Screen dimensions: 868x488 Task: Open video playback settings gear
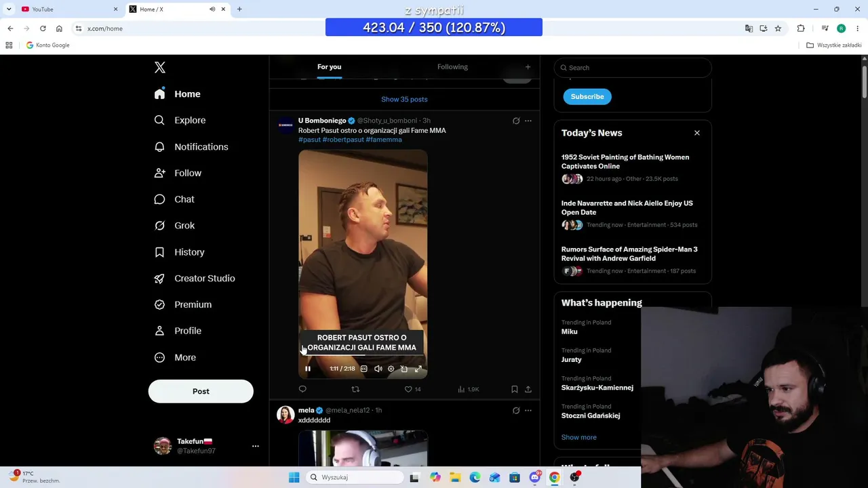pyautogui.click(x=391, y=369)
